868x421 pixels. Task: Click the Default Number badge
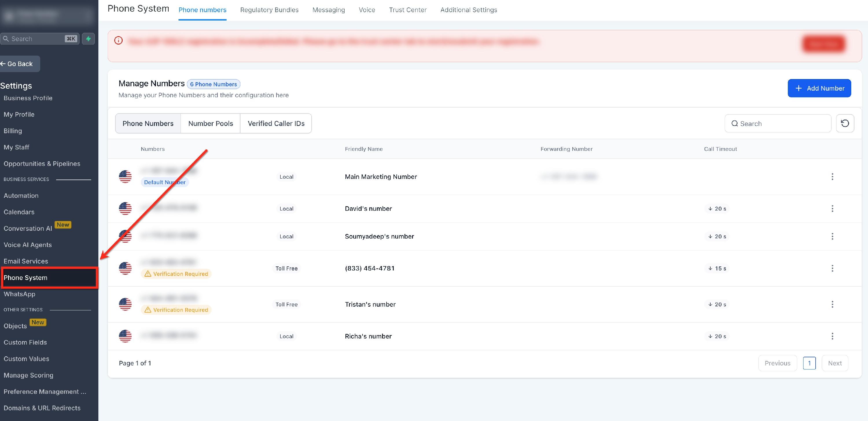click(x=165, y=182)
